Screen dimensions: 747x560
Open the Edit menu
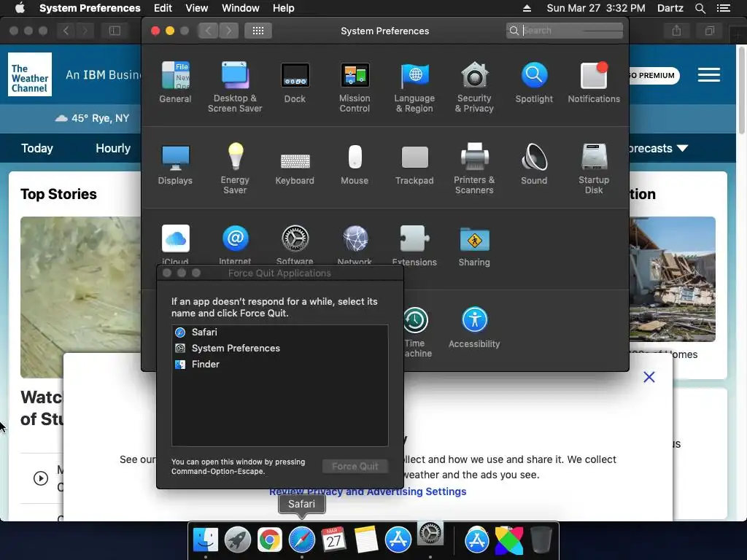click(x=163, y=8)
